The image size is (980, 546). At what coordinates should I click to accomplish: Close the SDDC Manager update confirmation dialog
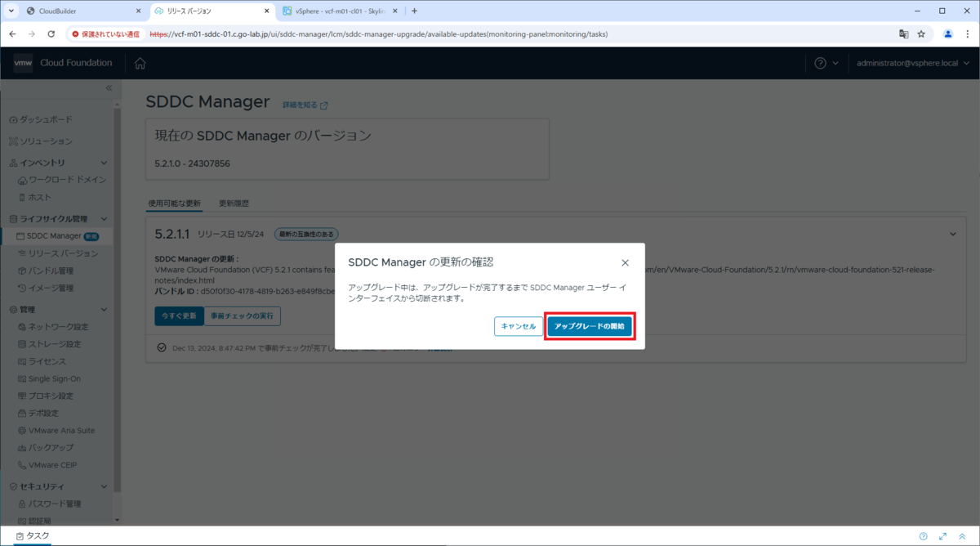pyautogui.click(x=625, y=263)
